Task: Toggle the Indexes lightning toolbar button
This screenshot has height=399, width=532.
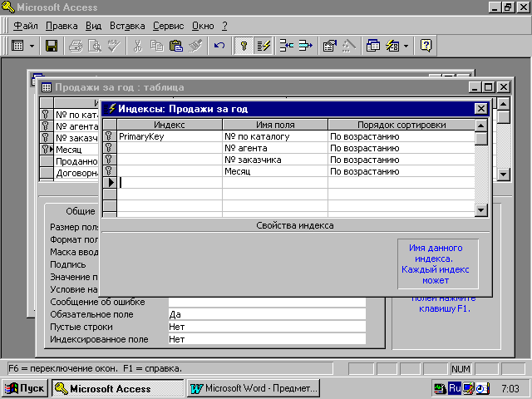Action: coord(264,46)
